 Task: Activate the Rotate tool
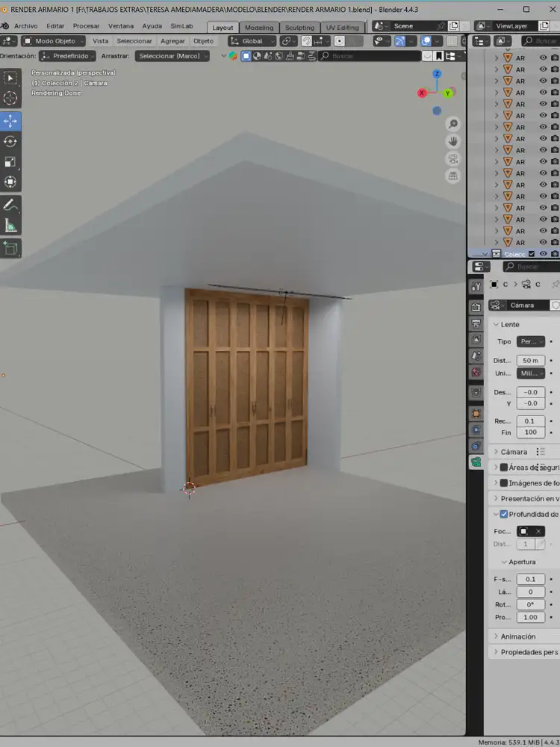click(x=10, y=141)
